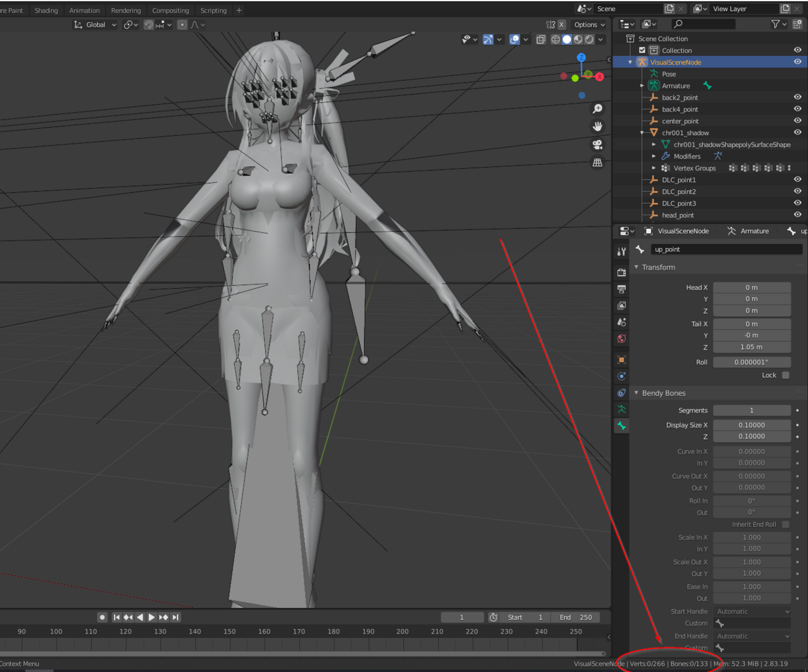Switch to the Shading workspace tab
Screen dimensions: 808x672
tap(46, 11)
